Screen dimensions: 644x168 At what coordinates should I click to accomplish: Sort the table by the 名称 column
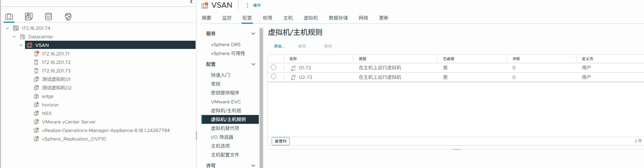pos(293,59)
